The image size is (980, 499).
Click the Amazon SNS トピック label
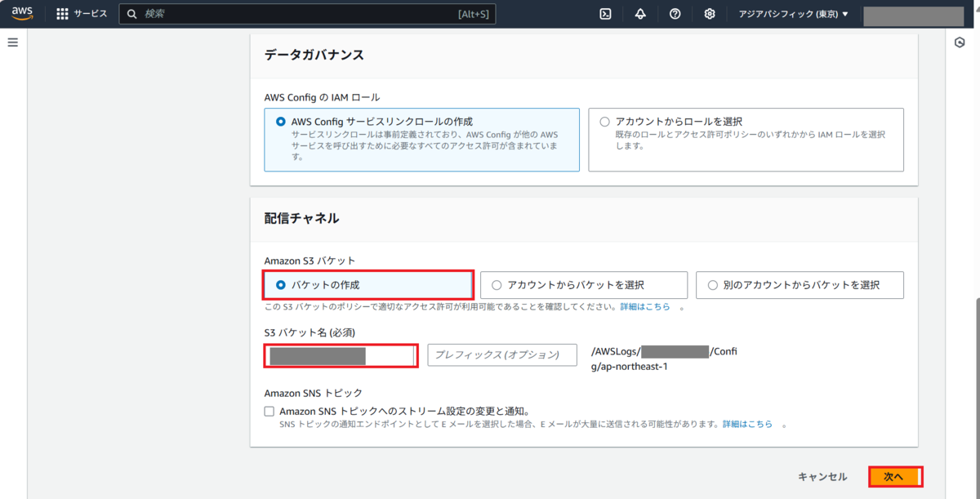(x=314, y=393)
